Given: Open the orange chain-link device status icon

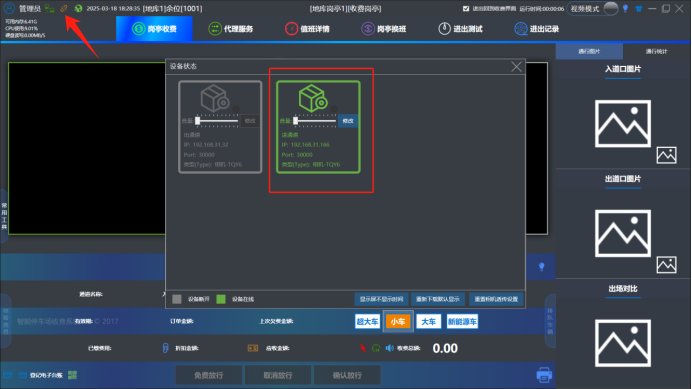Looking at the screenshot, I should (x=64, y=8).
